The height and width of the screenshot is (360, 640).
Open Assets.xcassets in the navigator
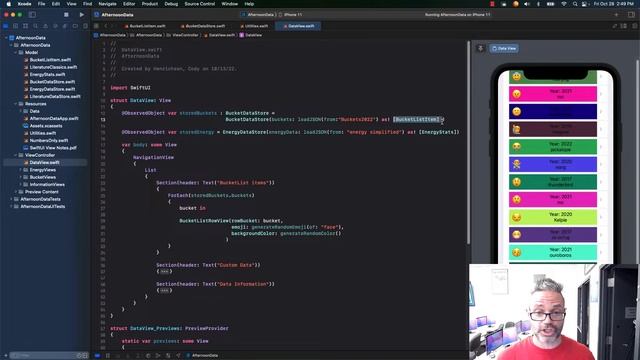46,126
